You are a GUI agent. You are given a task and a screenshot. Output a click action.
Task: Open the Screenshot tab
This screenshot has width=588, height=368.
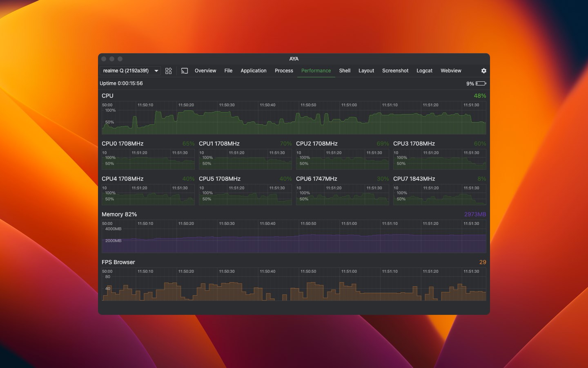click(395, 71)
